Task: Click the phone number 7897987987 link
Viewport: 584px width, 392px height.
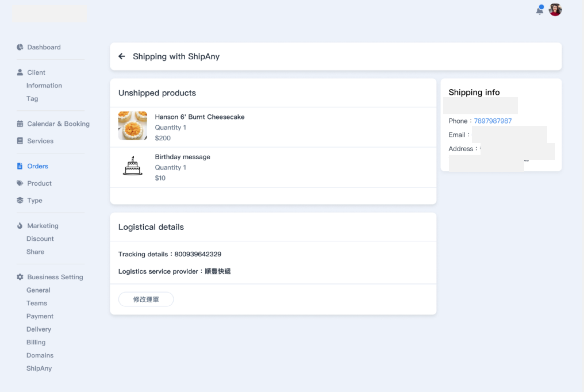Action: click(x=493, y=121)
